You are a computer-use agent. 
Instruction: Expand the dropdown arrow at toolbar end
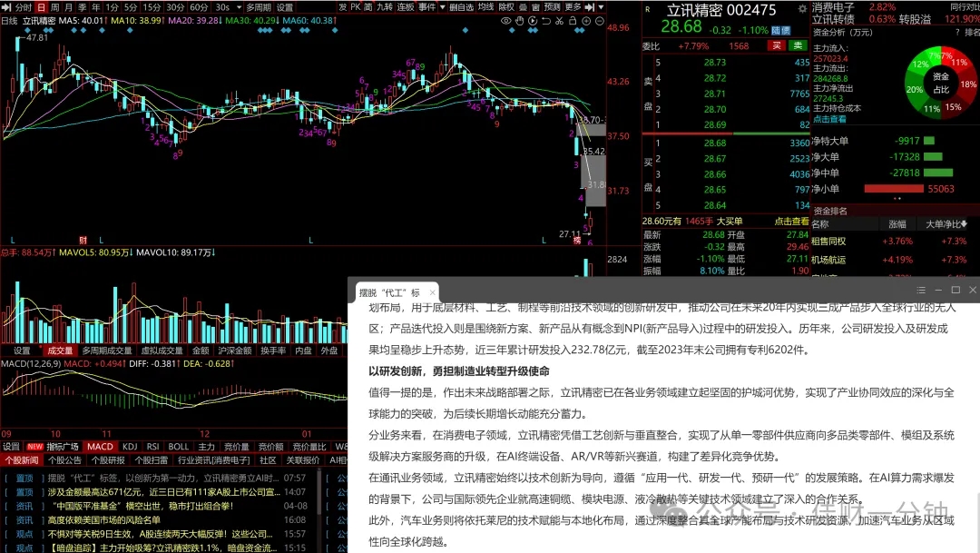click(602, 7)
